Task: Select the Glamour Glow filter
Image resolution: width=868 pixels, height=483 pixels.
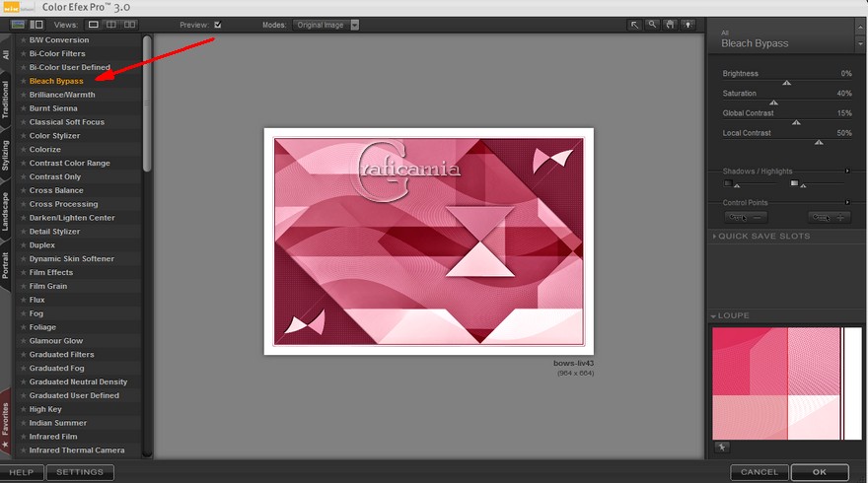Action: tap(56, 341)
